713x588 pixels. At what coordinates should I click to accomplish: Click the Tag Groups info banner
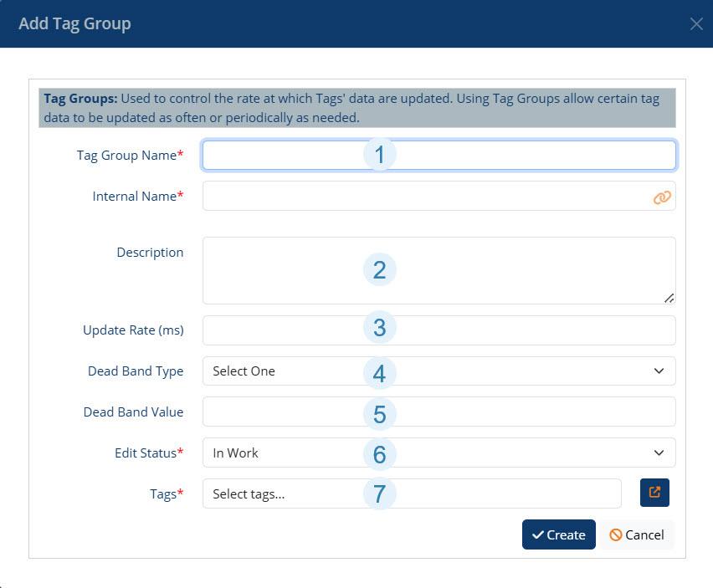tap(357, 108)
